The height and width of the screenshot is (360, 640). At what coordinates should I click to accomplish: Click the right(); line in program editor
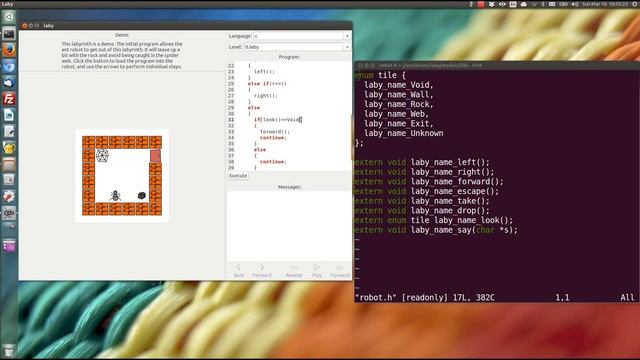click(x=266, y=96)
